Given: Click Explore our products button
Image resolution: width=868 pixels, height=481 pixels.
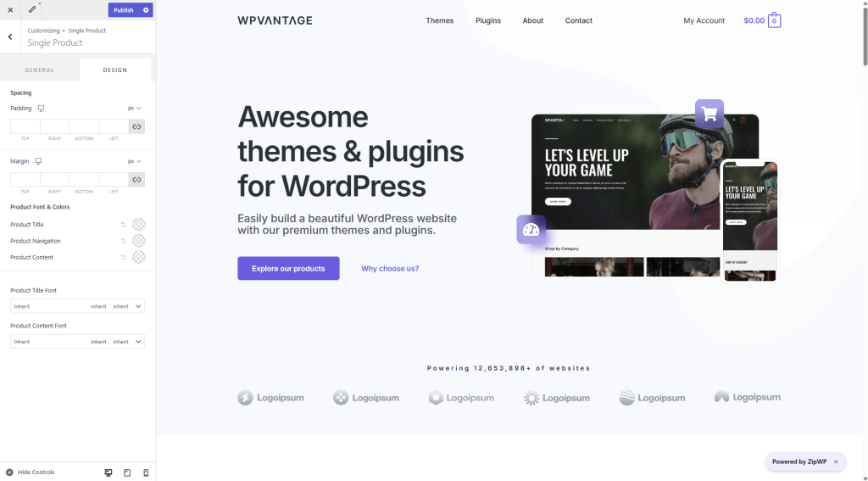Looking at the screenshot, I should pyautogui.click(x=288, y=268).
